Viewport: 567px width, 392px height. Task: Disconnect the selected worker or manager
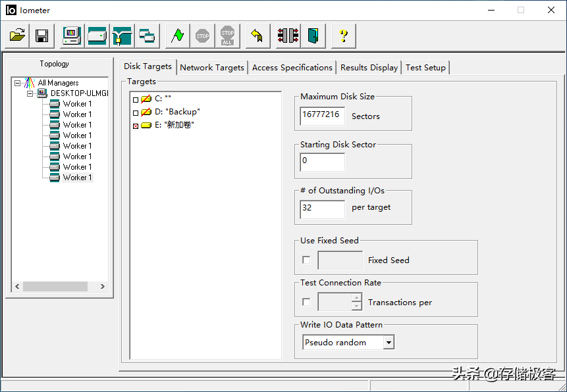click(x=288, y=36)
